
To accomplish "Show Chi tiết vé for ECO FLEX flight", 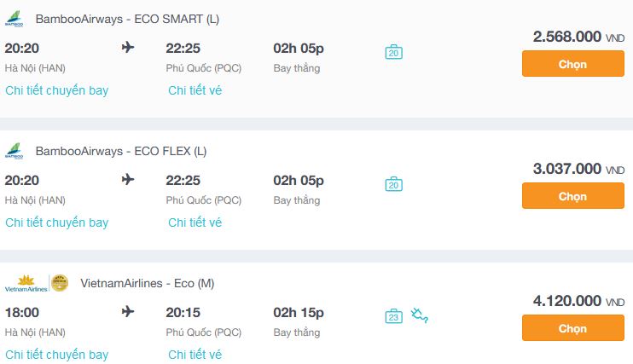I will click(x=195, y=222).
